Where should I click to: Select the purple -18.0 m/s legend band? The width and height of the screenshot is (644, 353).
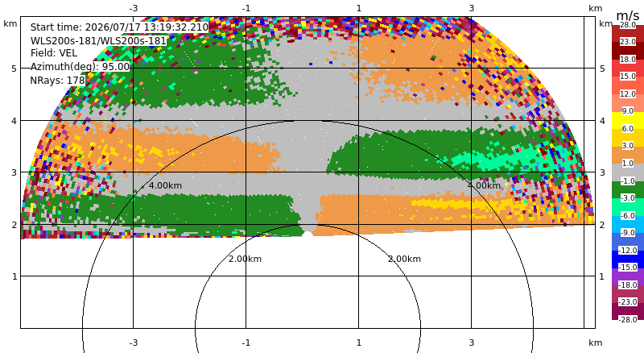point(628,276)
